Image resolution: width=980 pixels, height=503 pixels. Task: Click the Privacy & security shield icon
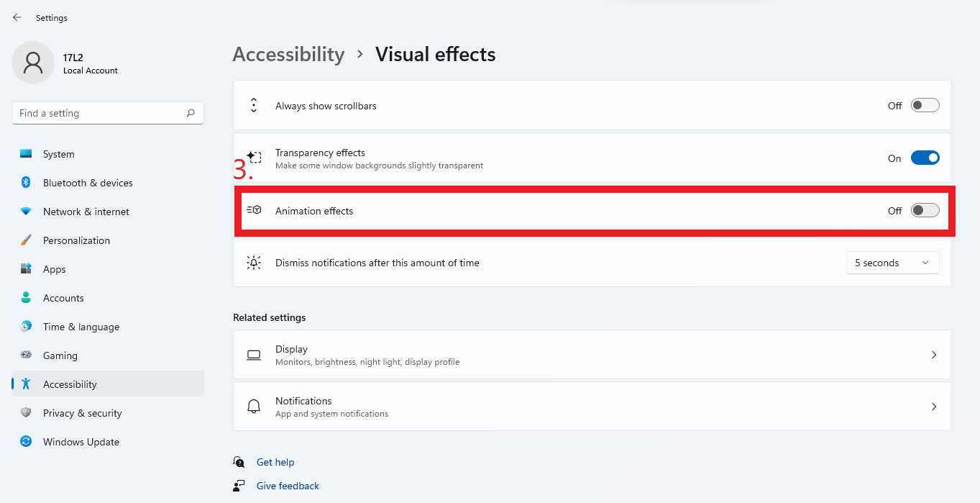click(x=26, y=413)
